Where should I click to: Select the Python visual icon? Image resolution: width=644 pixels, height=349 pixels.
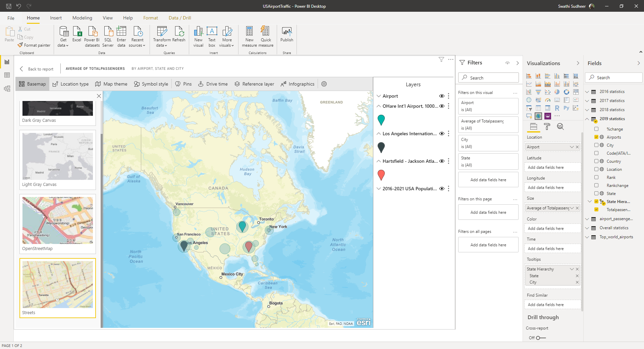(567, 108)
